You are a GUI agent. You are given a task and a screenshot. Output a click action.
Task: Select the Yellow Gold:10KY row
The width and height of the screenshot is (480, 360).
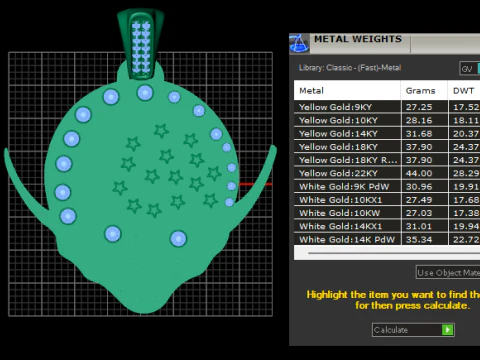point(387,120)
